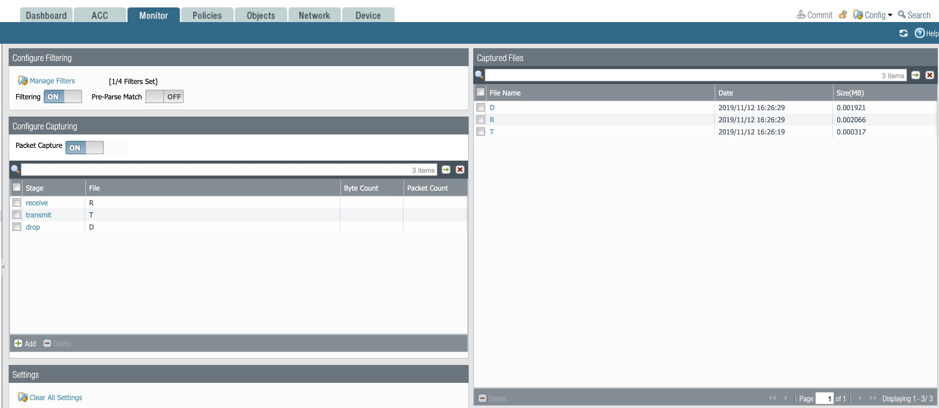This screenshot has height=408, width=939.
Task: Click the lock icon beside Commit
Action: [x=843, y=15]
